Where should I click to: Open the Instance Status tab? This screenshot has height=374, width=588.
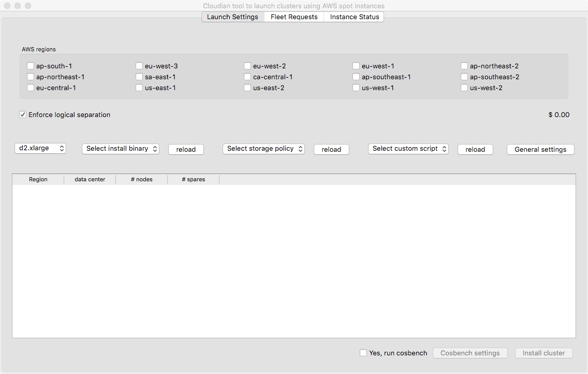coord(354,17)
